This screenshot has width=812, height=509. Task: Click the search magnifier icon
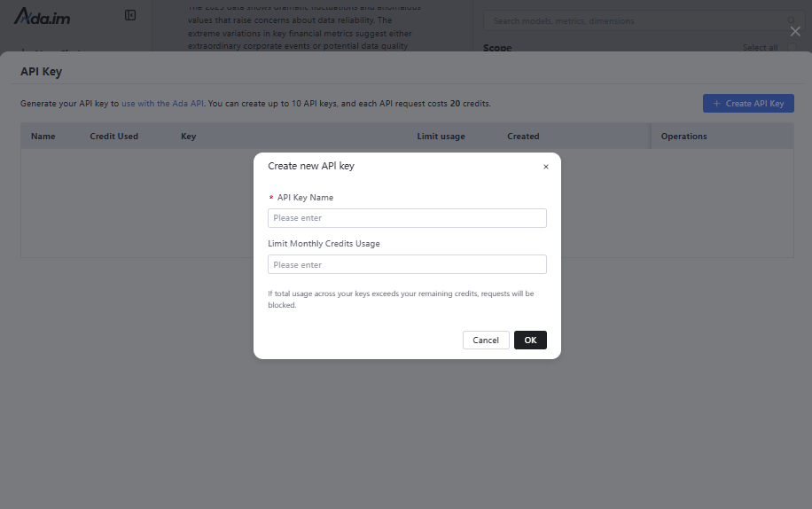coord(791,20)
